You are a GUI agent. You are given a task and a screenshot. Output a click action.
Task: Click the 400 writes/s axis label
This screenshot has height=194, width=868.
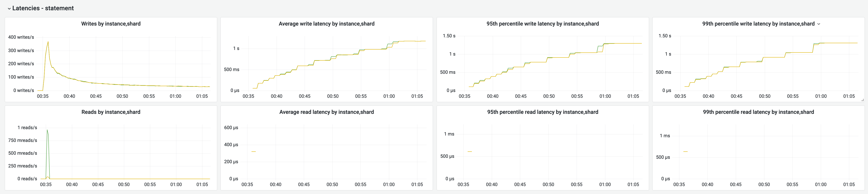21,37
